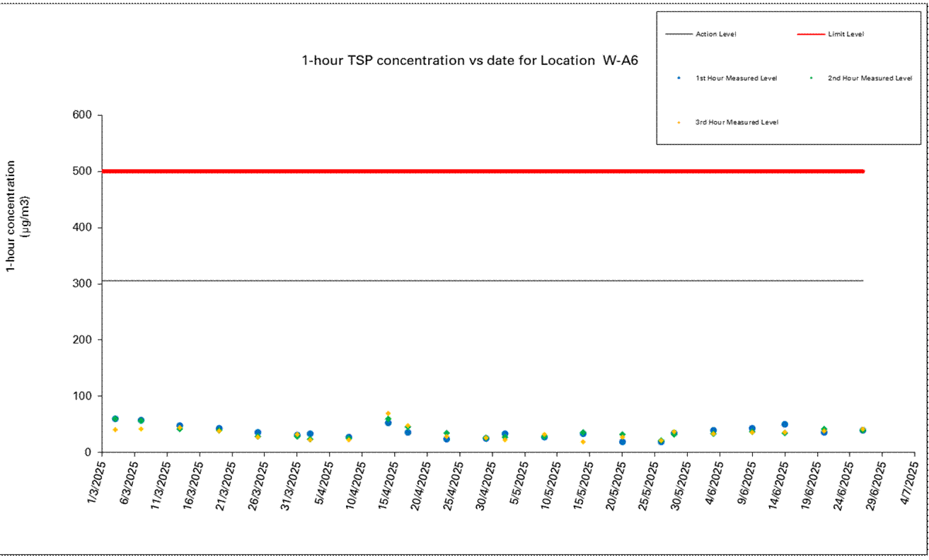This screenshot has height=560, width=929.
Task: Select the 1st Hour Measured Level label
Action: [736, 78]
